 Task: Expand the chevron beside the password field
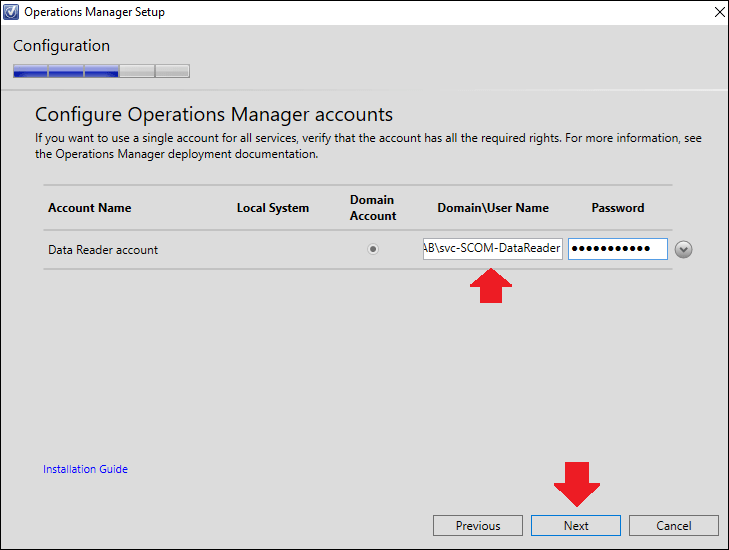(683, 250)
